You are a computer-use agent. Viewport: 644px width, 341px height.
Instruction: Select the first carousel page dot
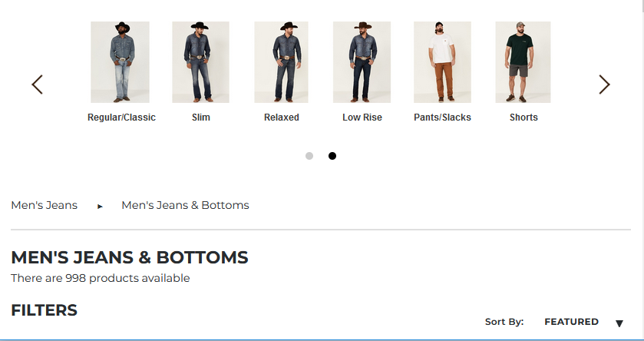(x=309, y=156)
